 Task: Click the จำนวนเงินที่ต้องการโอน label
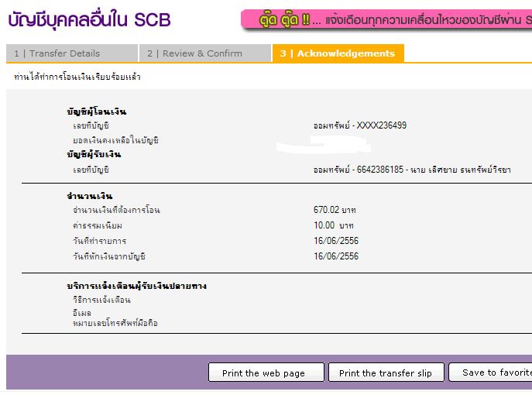pos(116,210)
